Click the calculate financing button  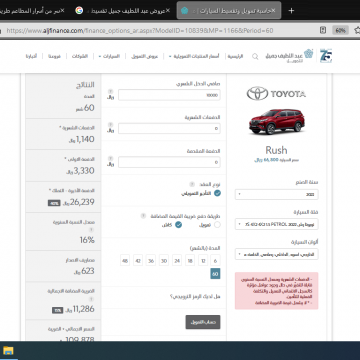[203, 322]
